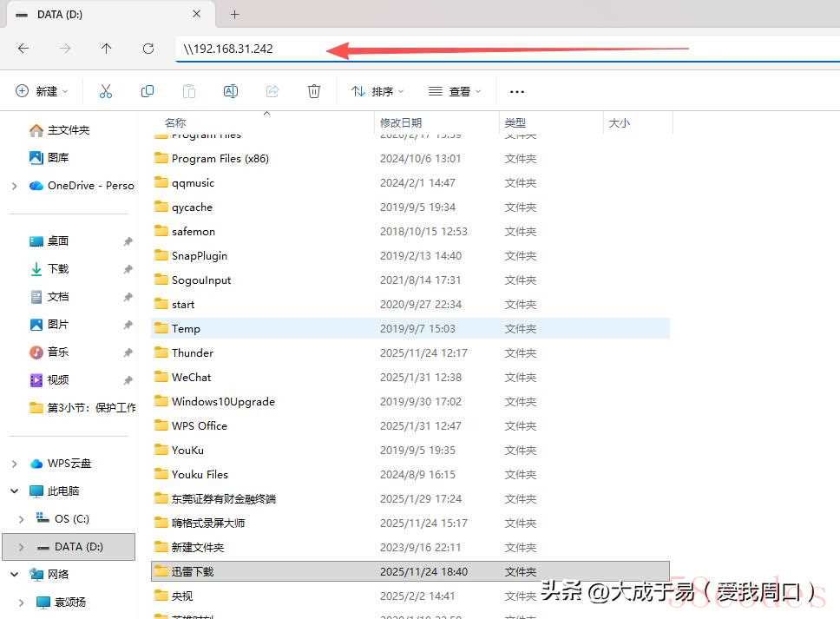Screen dimensions: 840x619
Task: Open 文档 quick access item
Action: click(x=49, y=297)
